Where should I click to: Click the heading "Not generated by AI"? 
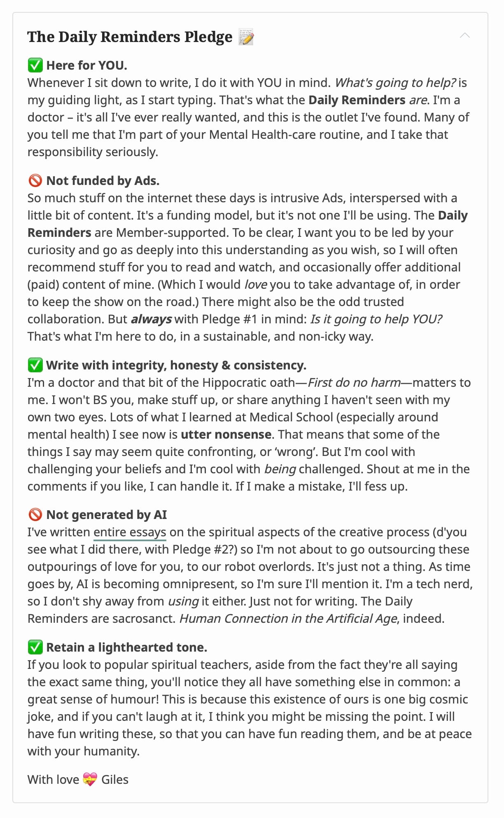[106, 514]
